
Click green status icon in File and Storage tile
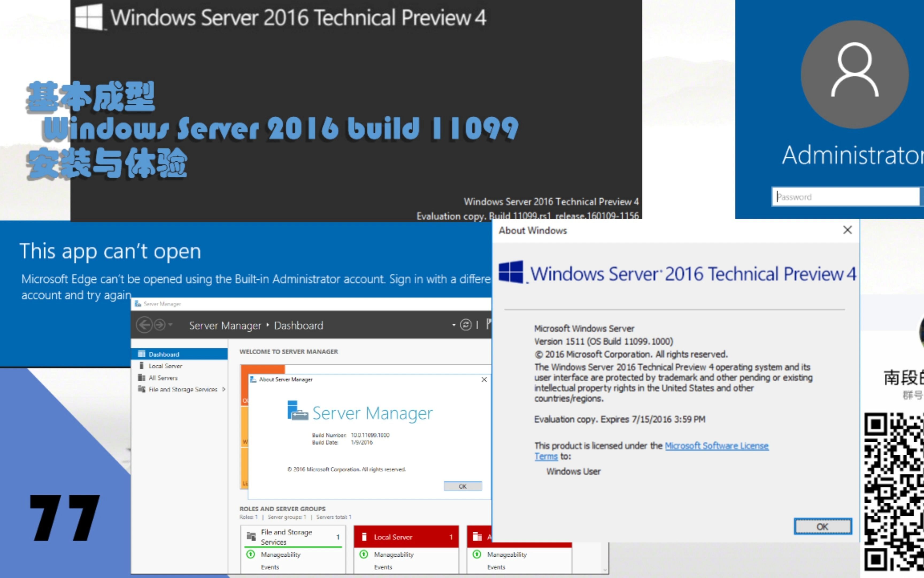(x=251, y=554)
